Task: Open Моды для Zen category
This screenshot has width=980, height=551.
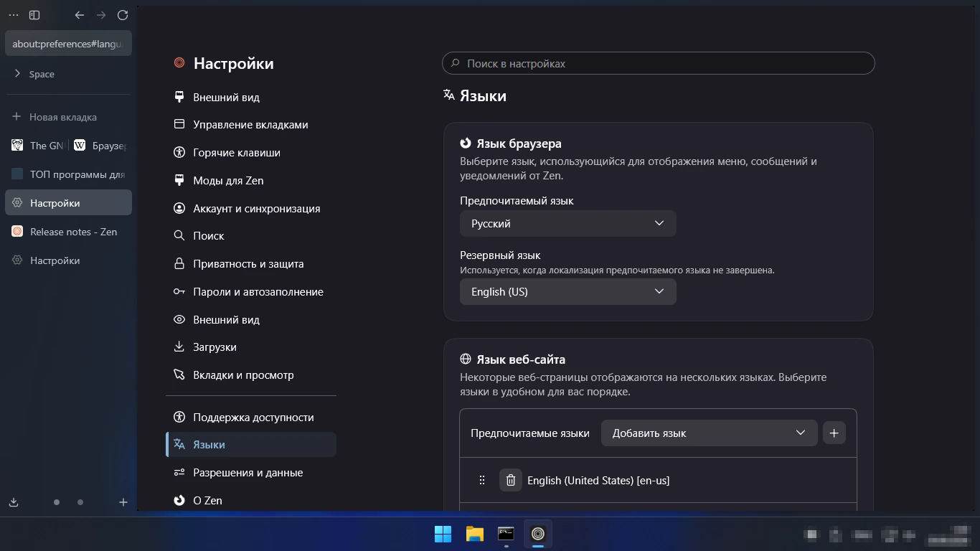Action: (251, 181)
